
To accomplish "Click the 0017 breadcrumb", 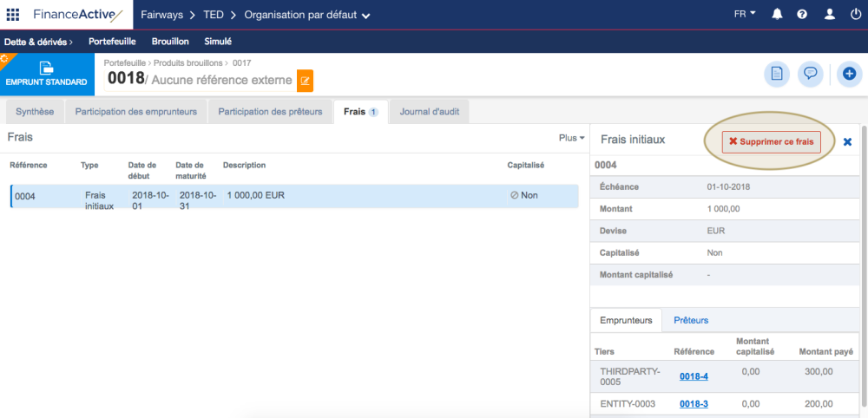I will (x=241, y=63).
